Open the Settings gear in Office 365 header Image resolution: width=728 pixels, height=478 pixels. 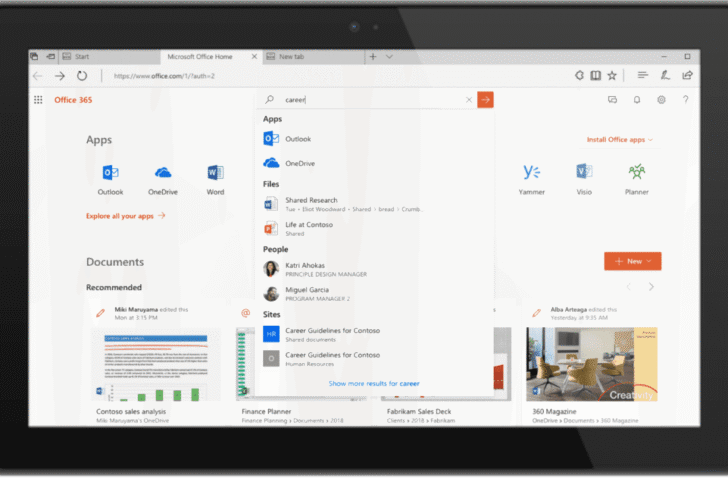[x=661, y=100]
